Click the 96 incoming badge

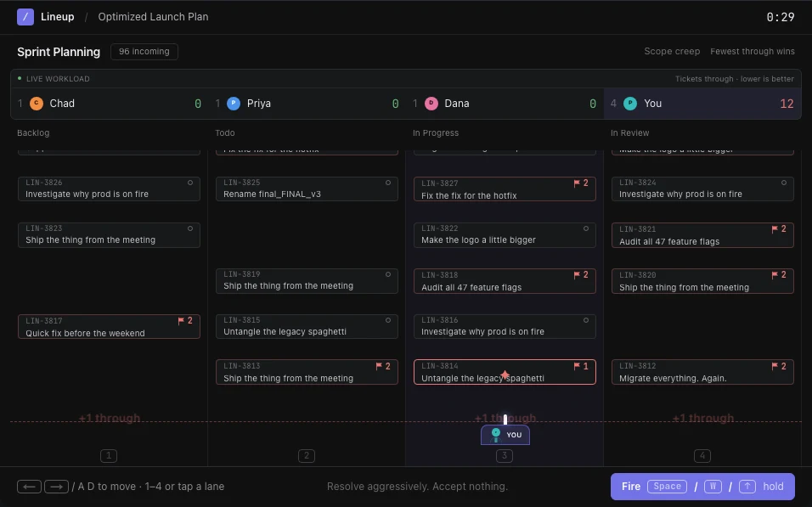click(144, 51)
